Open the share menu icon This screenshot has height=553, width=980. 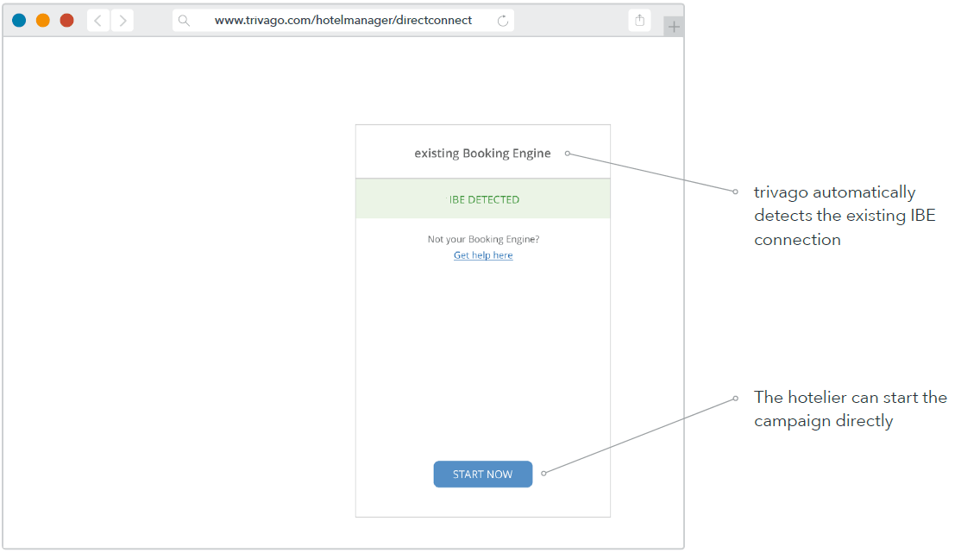point(639,21)
